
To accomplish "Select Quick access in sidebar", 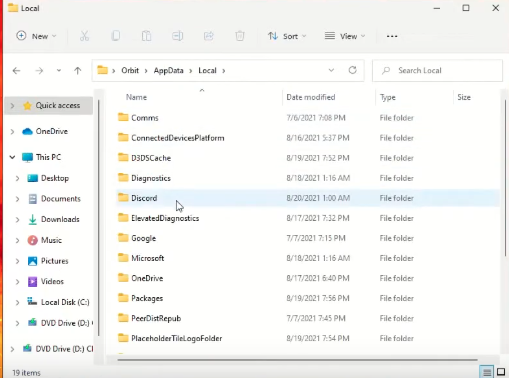I will [49, 106].
